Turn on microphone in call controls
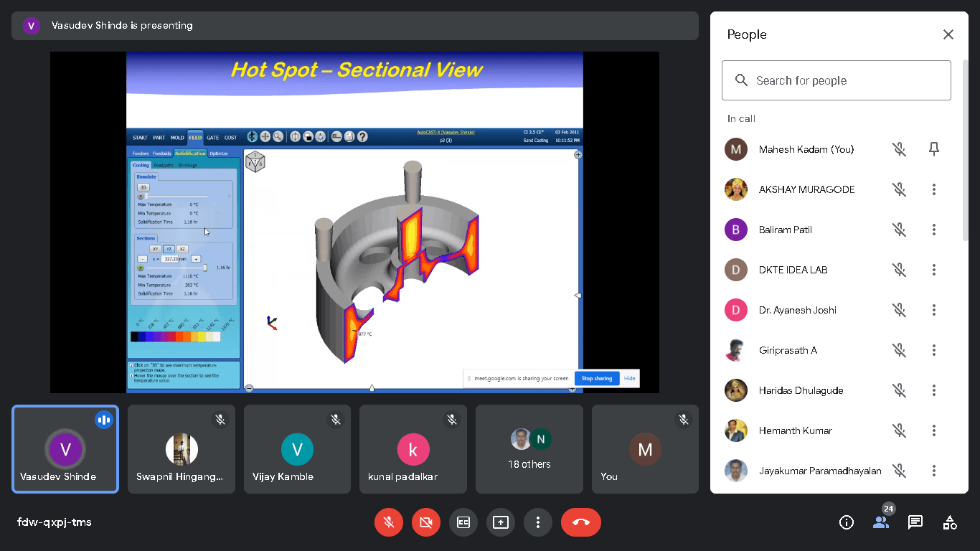 click(389, 522)
